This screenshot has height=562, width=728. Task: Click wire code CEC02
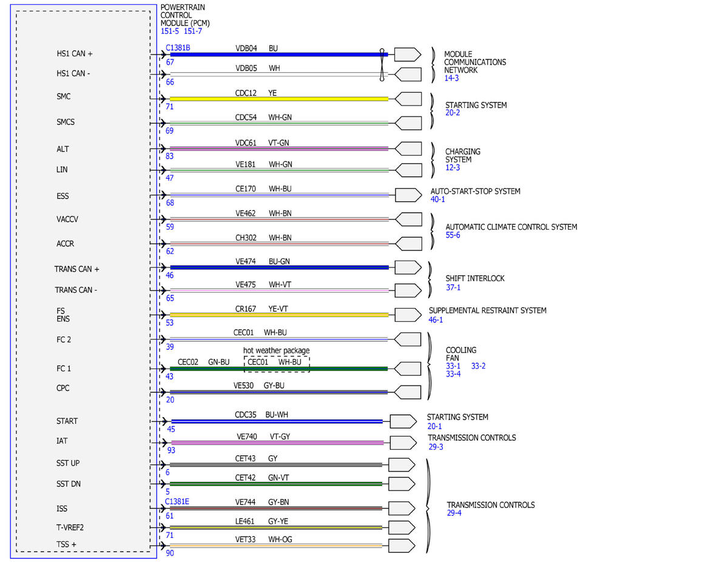point(188,362)
